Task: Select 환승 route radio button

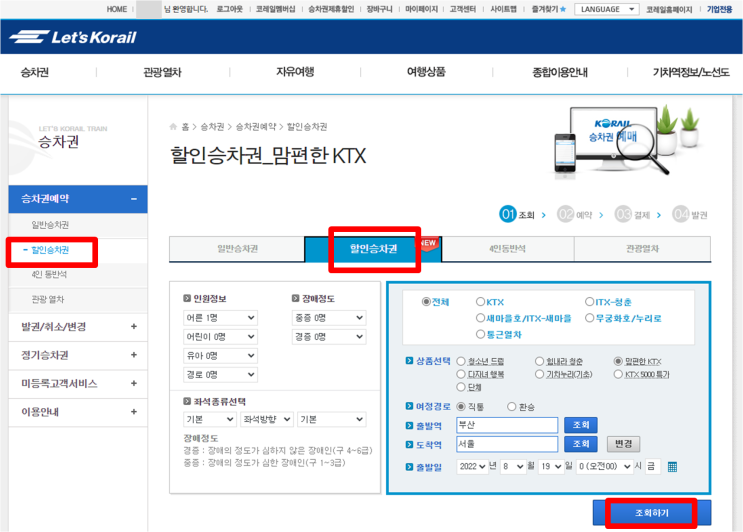Action: click(x=511, y=406)
